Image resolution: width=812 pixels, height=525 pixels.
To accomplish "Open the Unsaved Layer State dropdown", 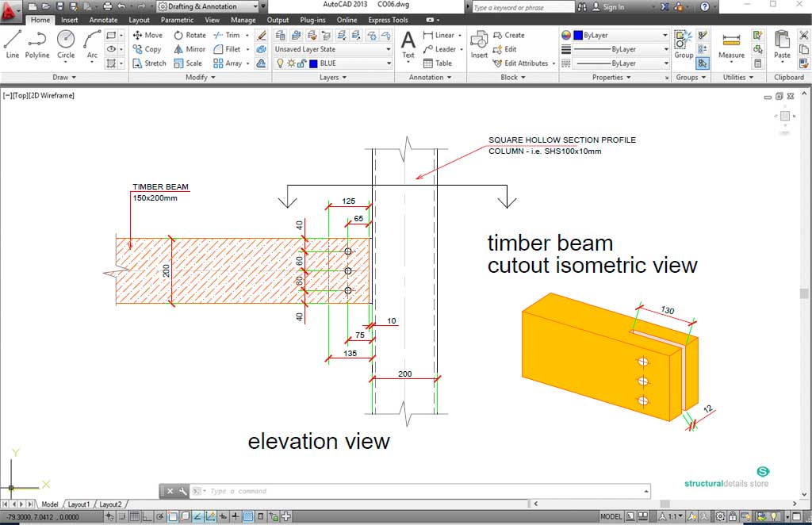I will click(332, 49).
